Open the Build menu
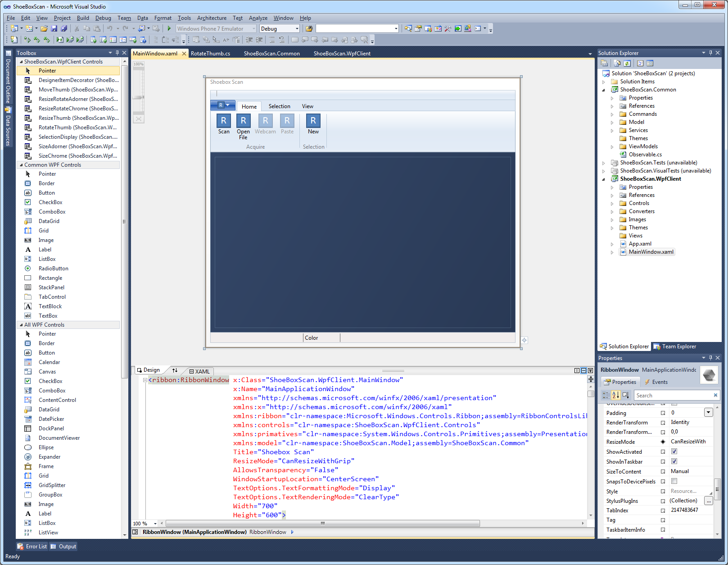The height and width of the screenshot is (565, 728). click(x=83, y=18)
